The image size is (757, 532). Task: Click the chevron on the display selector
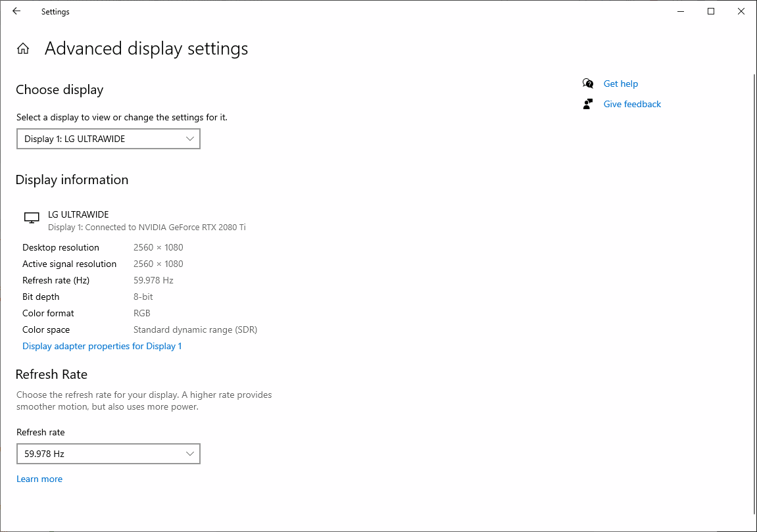tap(190, 139)
